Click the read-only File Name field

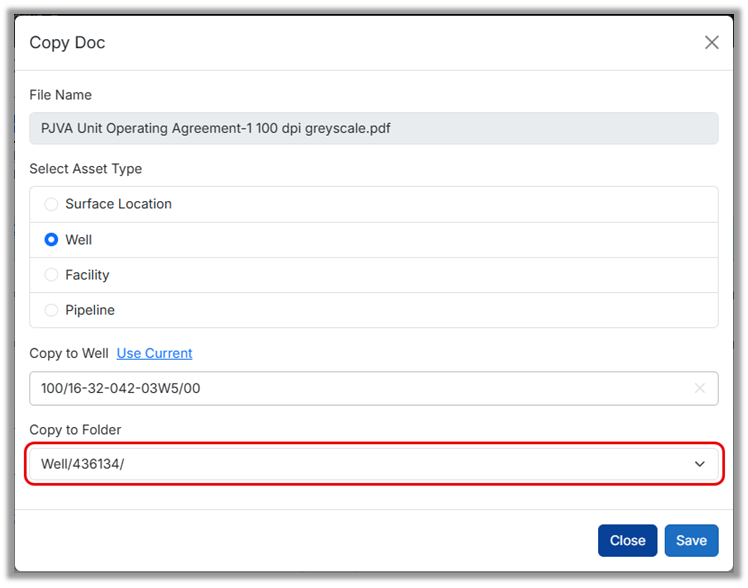pos(373,128)
